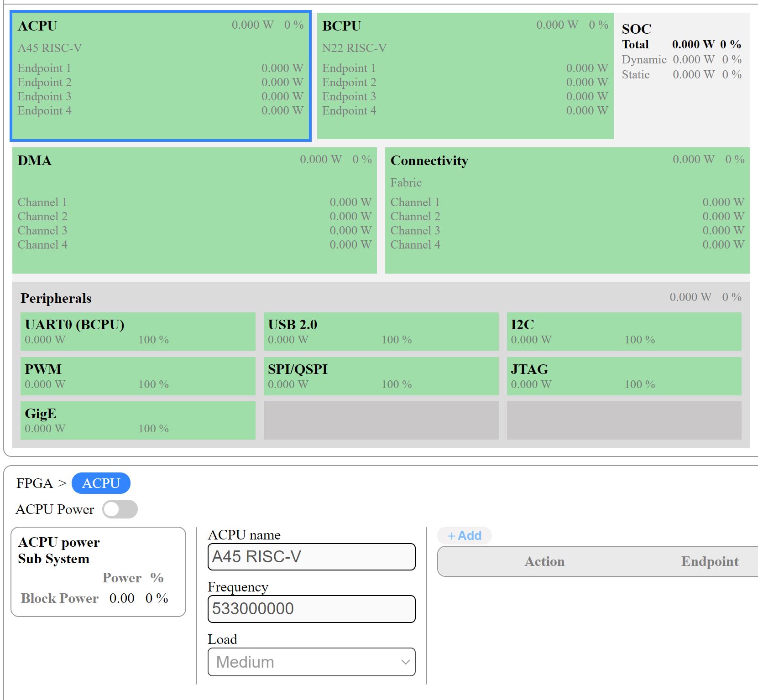Click the ACPU breadcrumb pill
This screenshot has height=700, width=758.
[x=101, y=483]
